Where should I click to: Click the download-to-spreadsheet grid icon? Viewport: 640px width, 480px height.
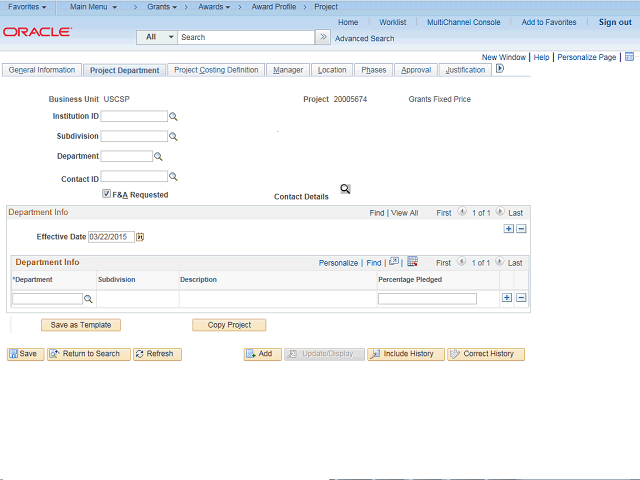(412, 262)
